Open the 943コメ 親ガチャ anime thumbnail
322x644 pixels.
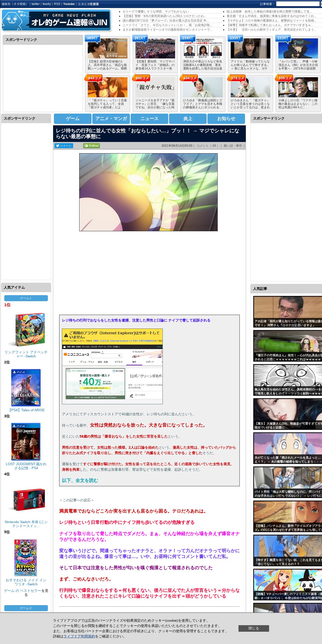108,87
